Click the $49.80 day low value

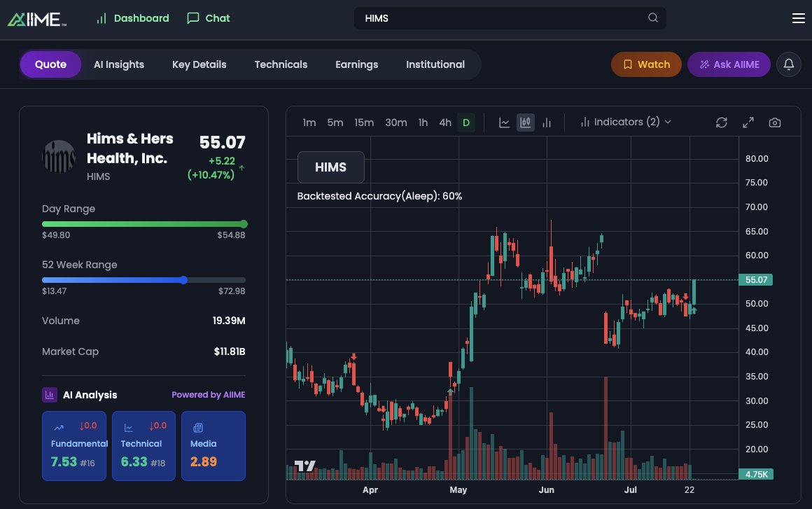(56, 235)
